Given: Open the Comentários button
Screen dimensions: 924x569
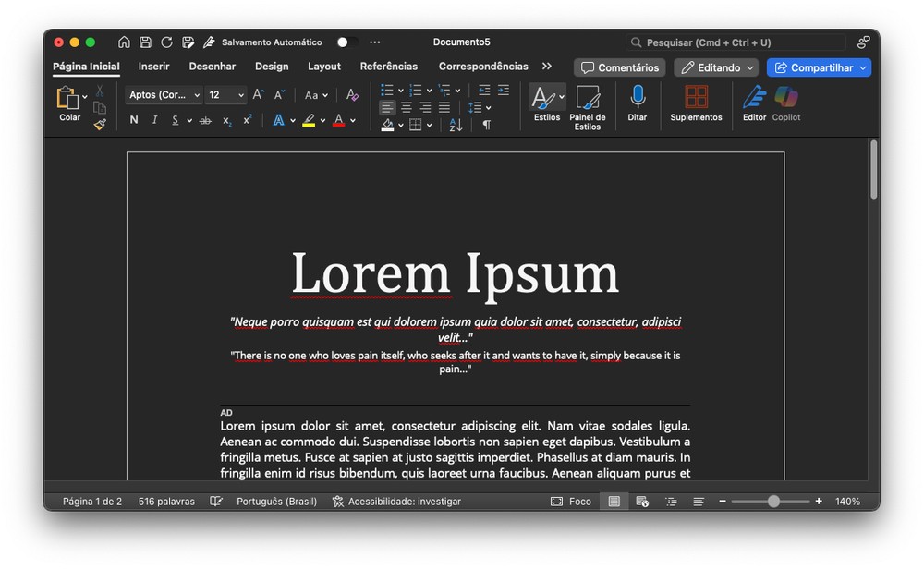Looking at the screenshot, I should (x=620, y=67).
